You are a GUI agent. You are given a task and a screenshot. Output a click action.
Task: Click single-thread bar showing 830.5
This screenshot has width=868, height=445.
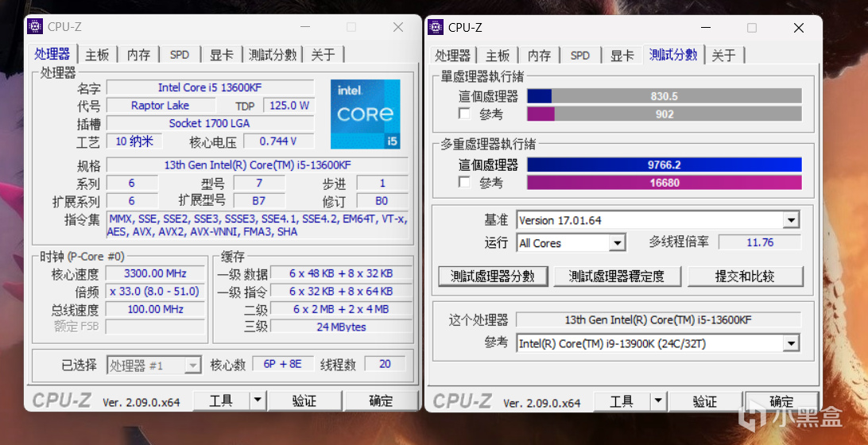pyautogui.click(x=665, y=96)
